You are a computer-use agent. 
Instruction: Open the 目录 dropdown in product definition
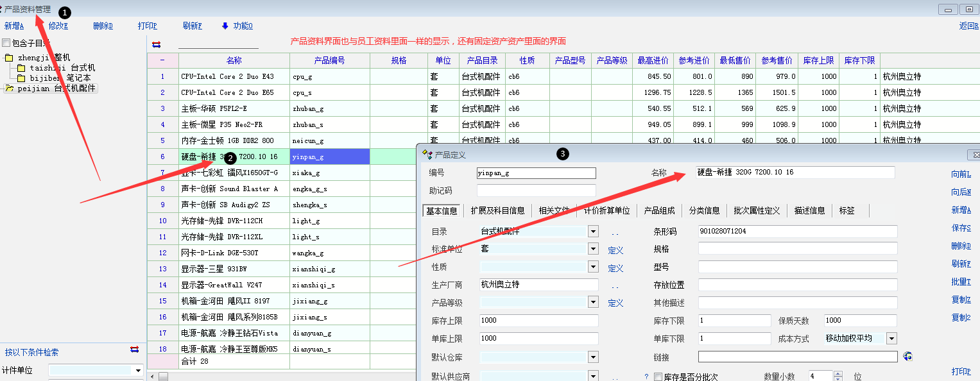593,231
